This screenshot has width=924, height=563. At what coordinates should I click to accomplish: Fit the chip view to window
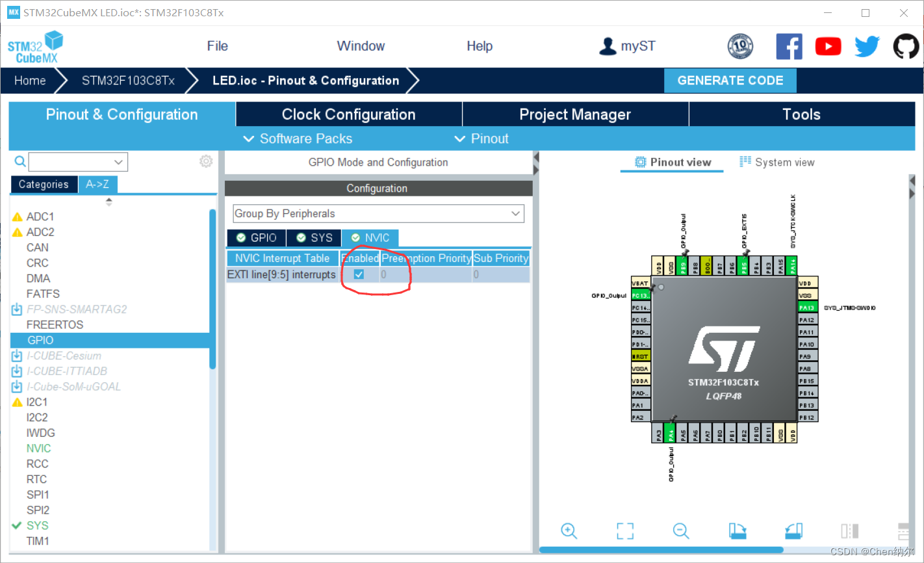pyautogui.click(x=625, y=531)
